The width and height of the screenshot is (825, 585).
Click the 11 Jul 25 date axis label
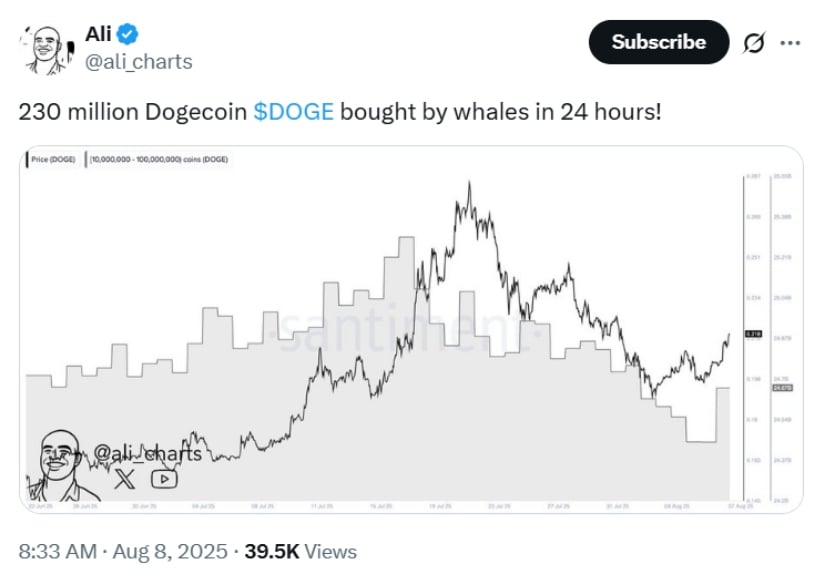point(321,506)
